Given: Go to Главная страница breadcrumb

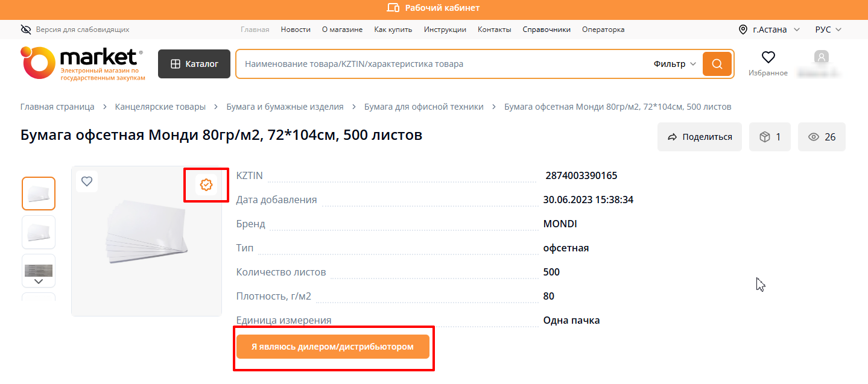Looking at the screenshot, I should point(57,107).
